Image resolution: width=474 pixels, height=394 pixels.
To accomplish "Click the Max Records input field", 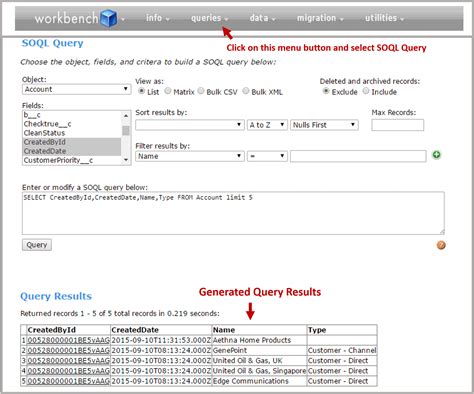I will [x=397, y=125].
